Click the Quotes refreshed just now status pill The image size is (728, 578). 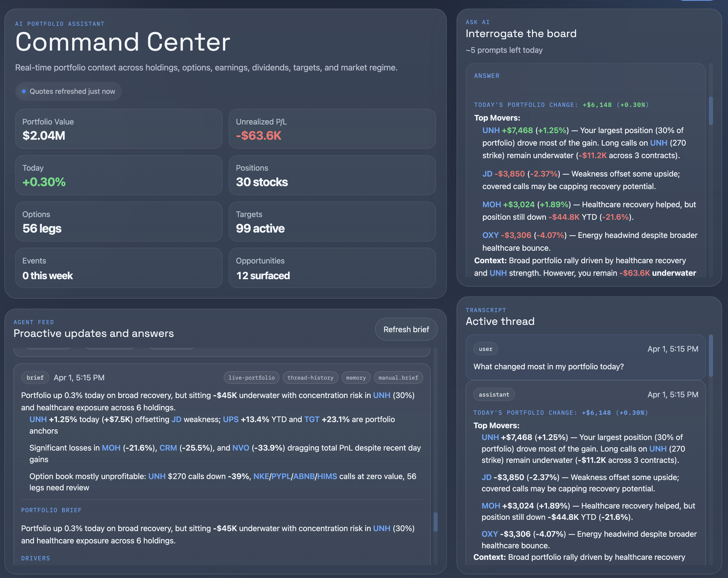[x=68, y=91]
